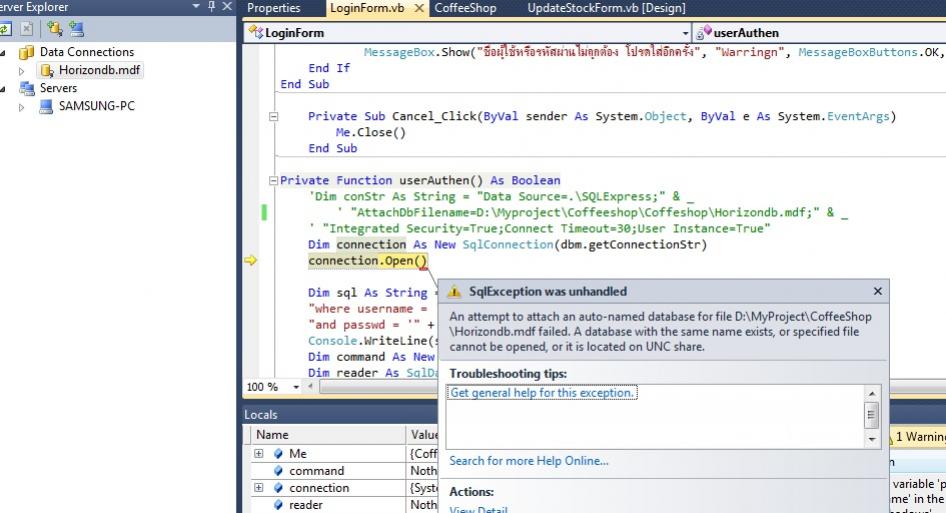Click the 'Me.Close()' code line
Viewport: 946px width, 513px height.
click(x=370, y=132)
